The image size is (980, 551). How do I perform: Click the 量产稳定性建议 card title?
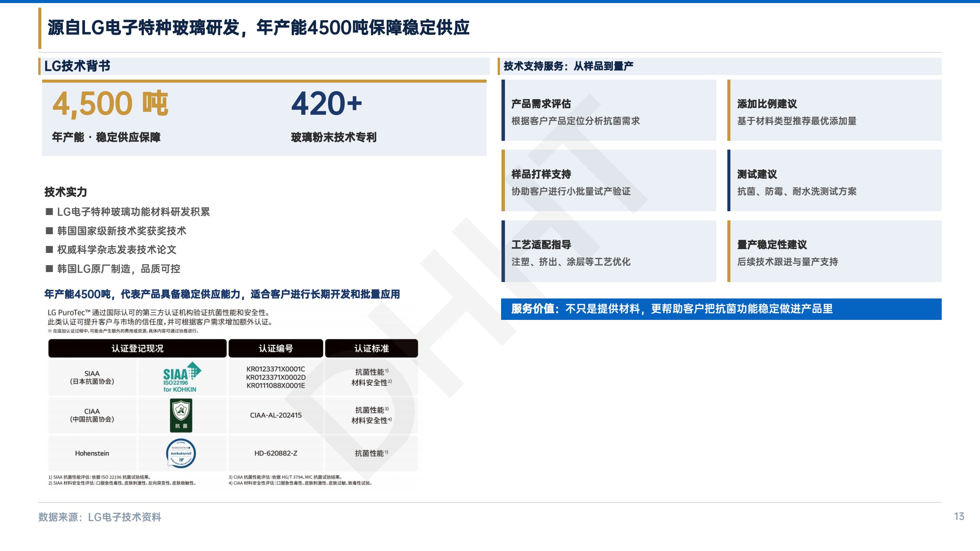[x=772, y=245]
